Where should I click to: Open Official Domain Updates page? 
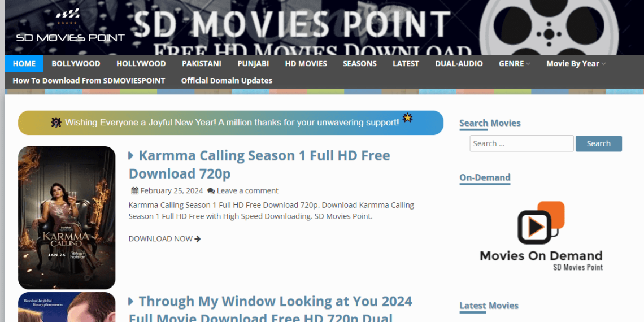[x=227, y=81]
